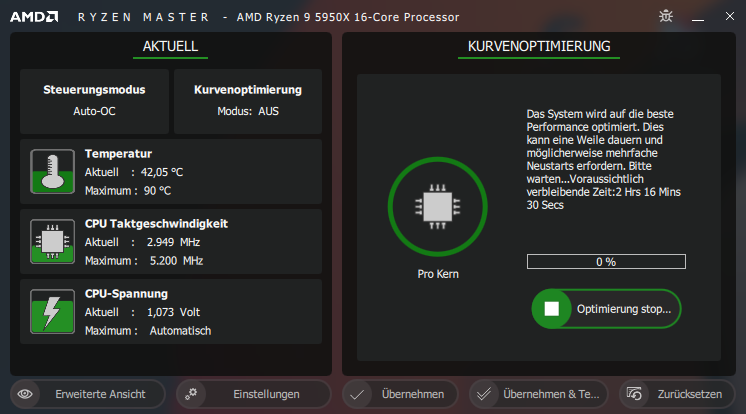The height and width of the screenshot is (414, 746).
Task: Click the Pro Kern circular chip icon
Action: (438, 207)
